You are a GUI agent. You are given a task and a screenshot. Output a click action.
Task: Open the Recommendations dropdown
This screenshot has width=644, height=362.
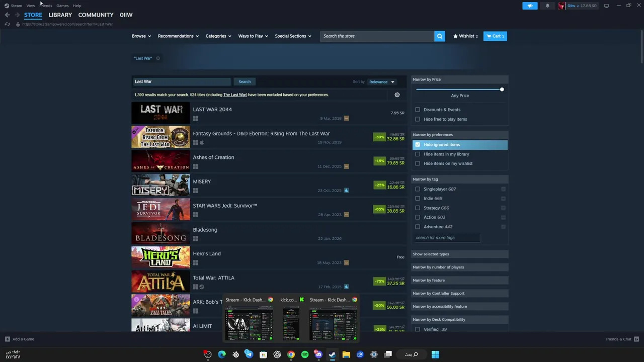(178, 36)
